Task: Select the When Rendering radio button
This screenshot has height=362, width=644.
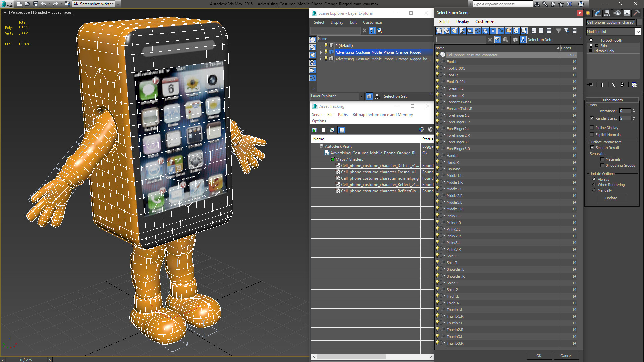Action: click(594, 185)
